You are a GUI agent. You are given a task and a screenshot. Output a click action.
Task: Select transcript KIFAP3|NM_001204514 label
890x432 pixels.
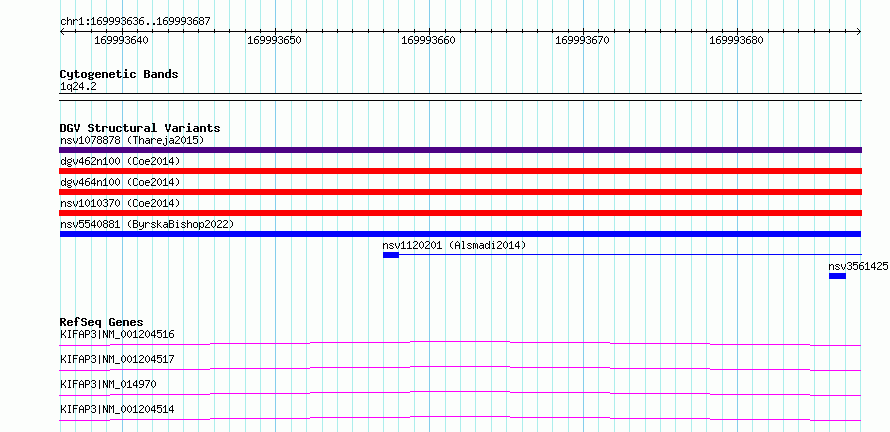117,409
